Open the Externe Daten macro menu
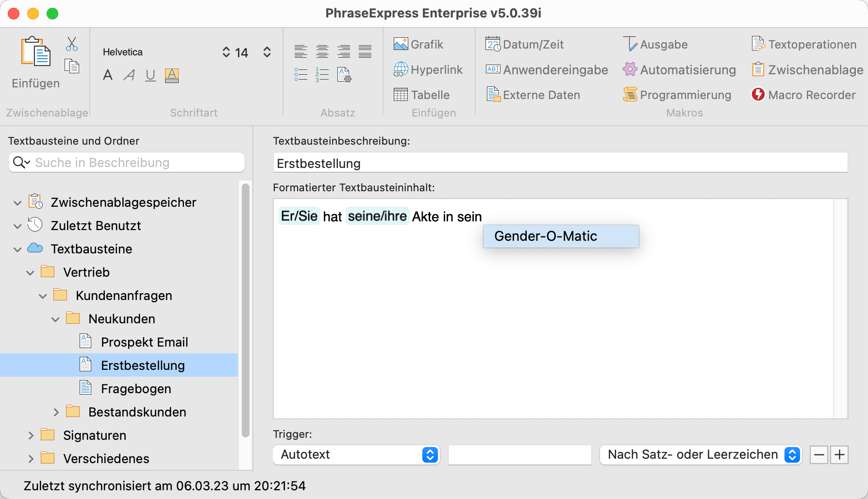 pyautogui.click(x=533, y=95)
